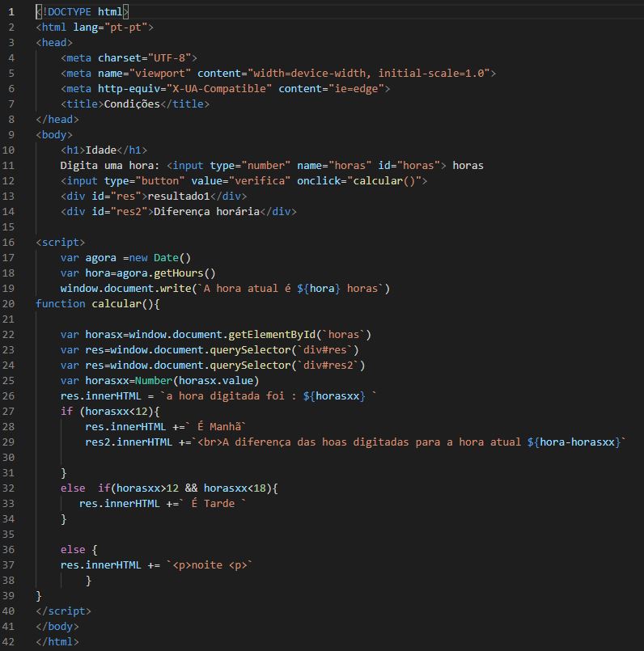644x651 pixels.
Task: Click agora.getHours() call
Action: [166, 273]
